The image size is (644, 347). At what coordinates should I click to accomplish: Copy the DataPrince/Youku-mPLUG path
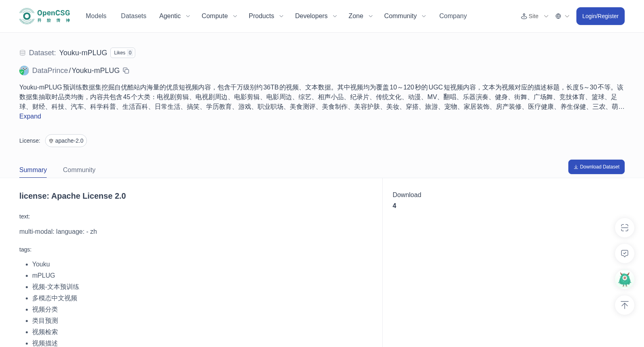pos(126,71)
